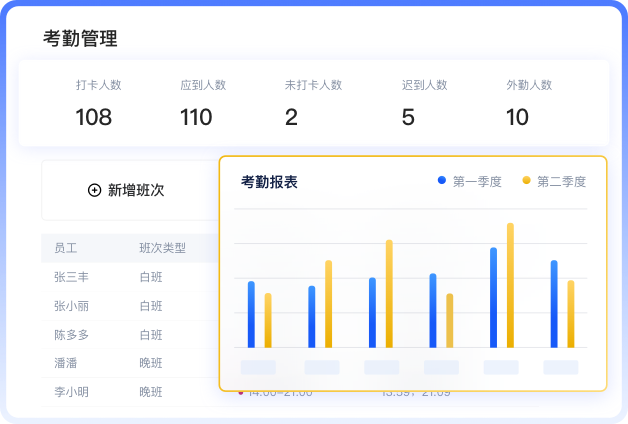
Task: Click the 考勤报表 chart title
Action: [x=269, y=182]
